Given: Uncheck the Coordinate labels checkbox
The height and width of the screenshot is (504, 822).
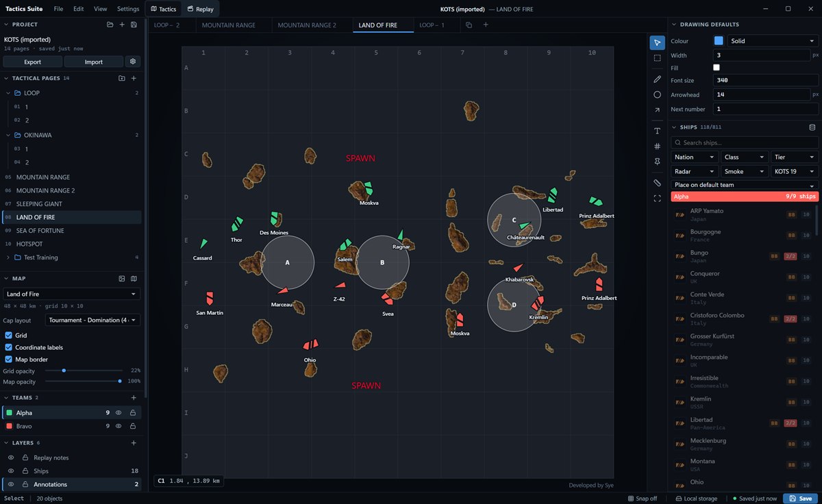Looking at the screenshot, I should 8,347.
